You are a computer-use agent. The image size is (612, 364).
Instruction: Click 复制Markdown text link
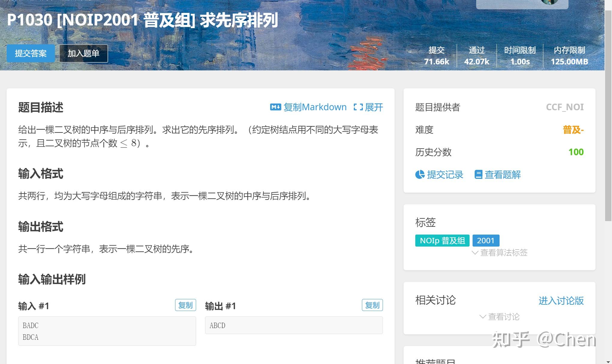tap(315, 107)
